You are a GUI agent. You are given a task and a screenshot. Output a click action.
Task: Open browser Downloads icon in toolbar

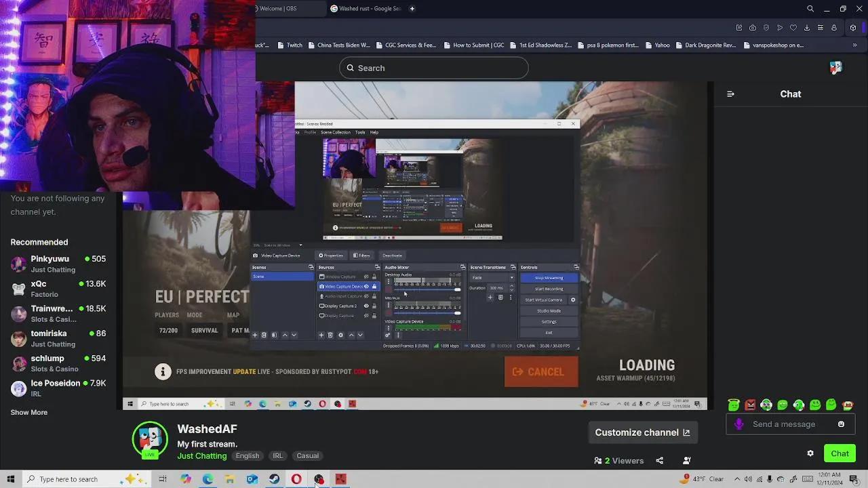pyautogui.click(x=807, y=28)
